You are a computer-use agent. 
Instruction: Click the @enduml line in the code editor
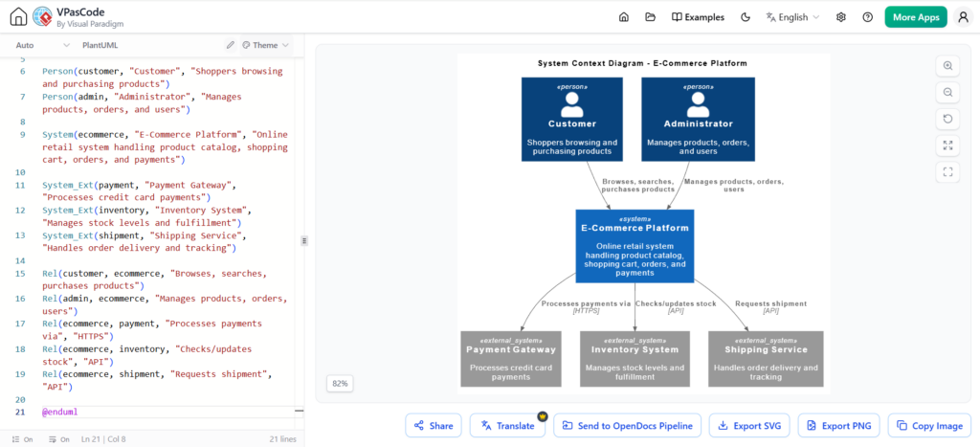pyautogui.click(x=60, y=412)
